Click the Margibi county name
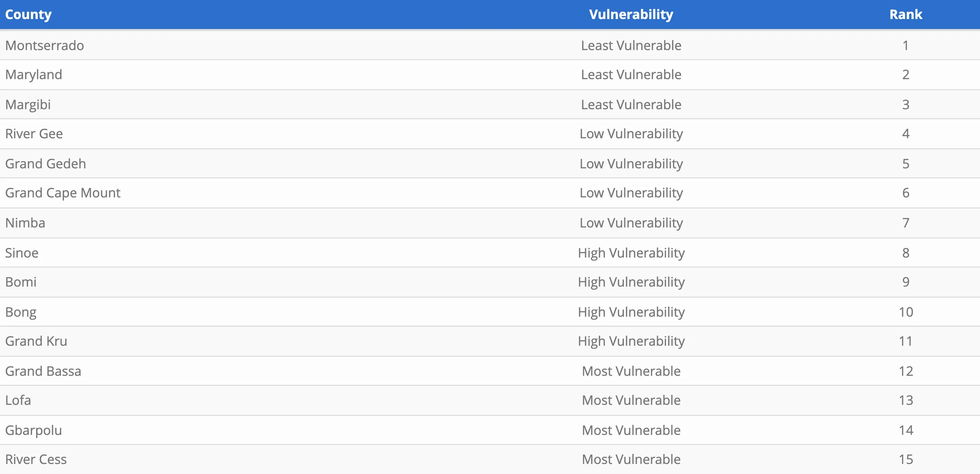 coord(28,105)
